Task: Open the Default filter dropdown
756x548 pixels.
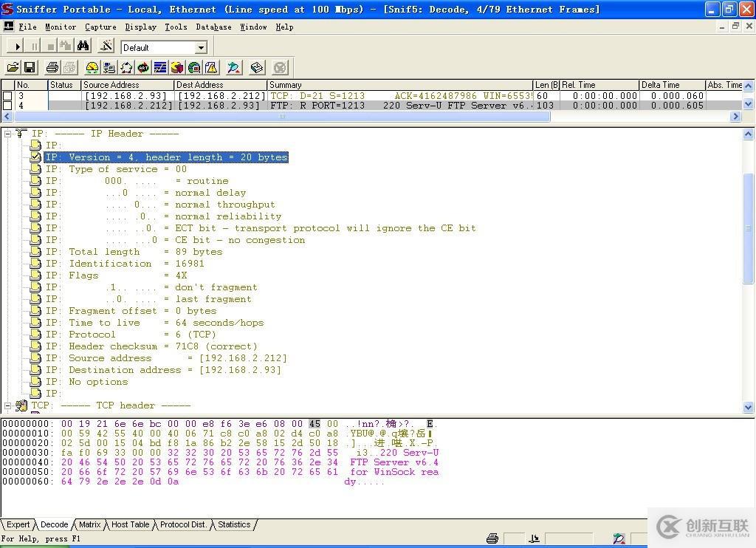Action: (201, 48)
